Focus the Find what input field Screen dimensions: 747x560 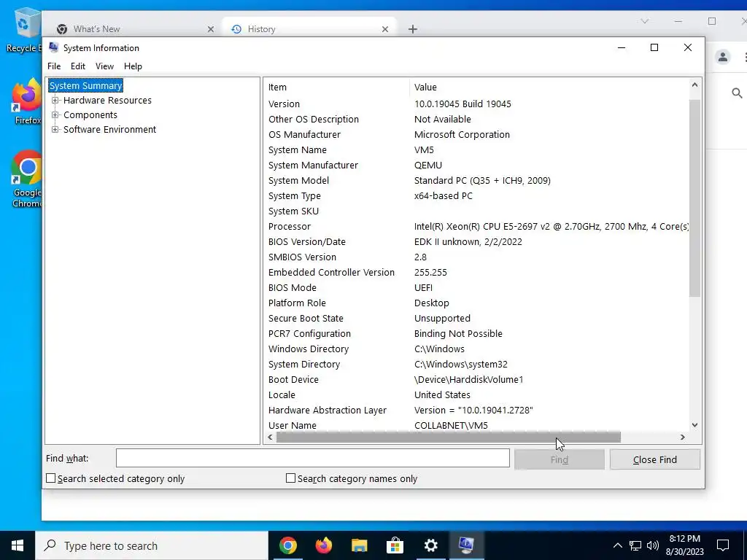tap(312, 458)
